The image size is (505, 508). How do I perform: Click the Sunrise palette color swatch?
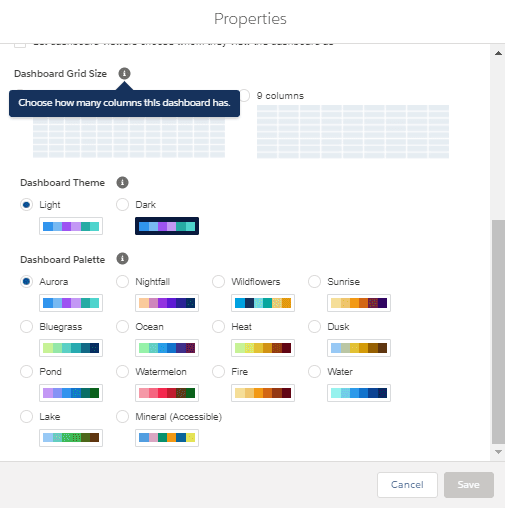pos(359,303)
